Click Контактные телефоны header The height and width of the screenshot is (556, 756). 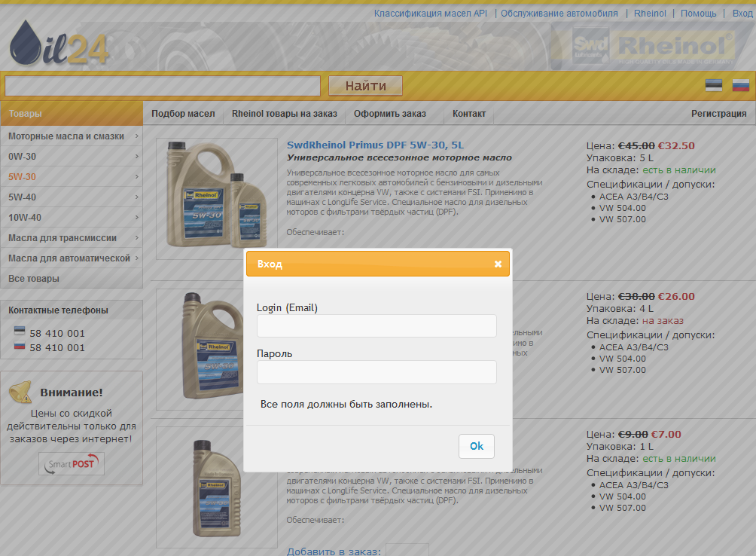(58, 310)
